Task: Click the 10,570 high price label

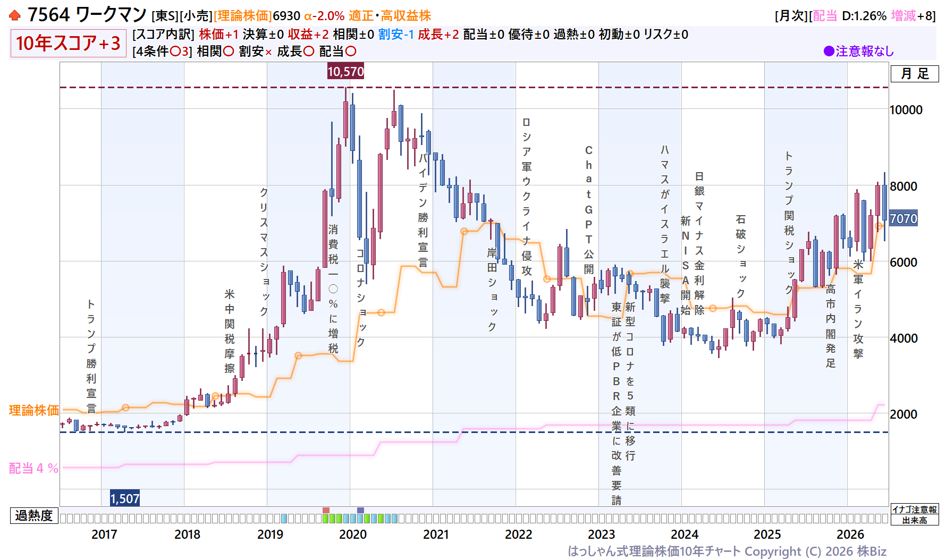Action: coord(345,72)
